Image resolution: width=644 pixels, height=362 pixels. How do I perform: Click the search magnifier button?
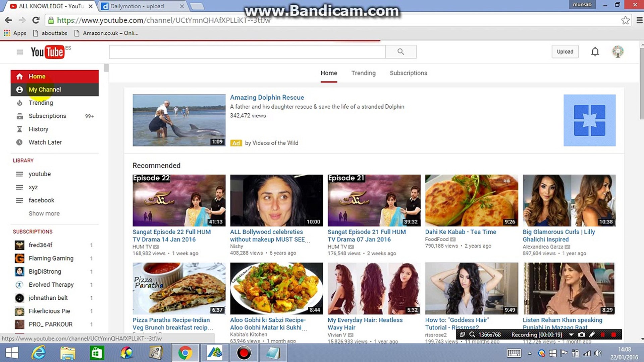coord(400,52)
